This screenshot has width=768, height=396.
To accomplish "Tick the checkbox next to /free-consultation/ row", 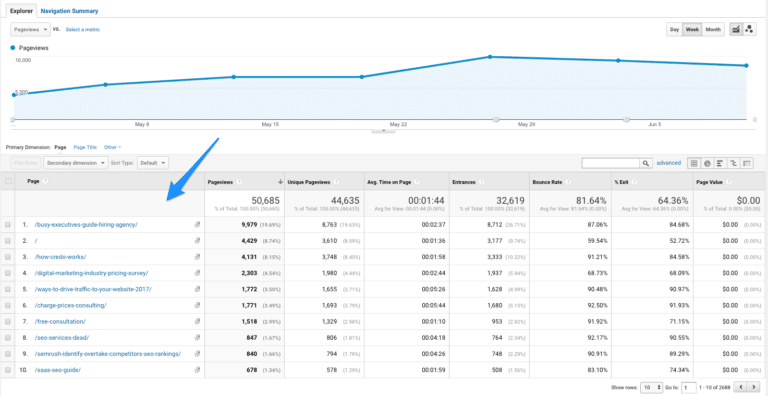I will point(7,322).
